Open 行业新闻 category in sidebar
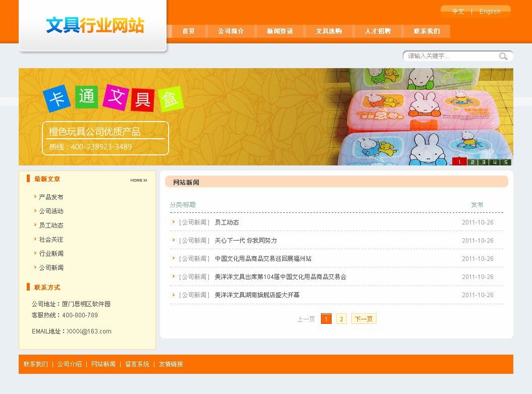Viewport: 532px width, 394px height. (51, 254)
